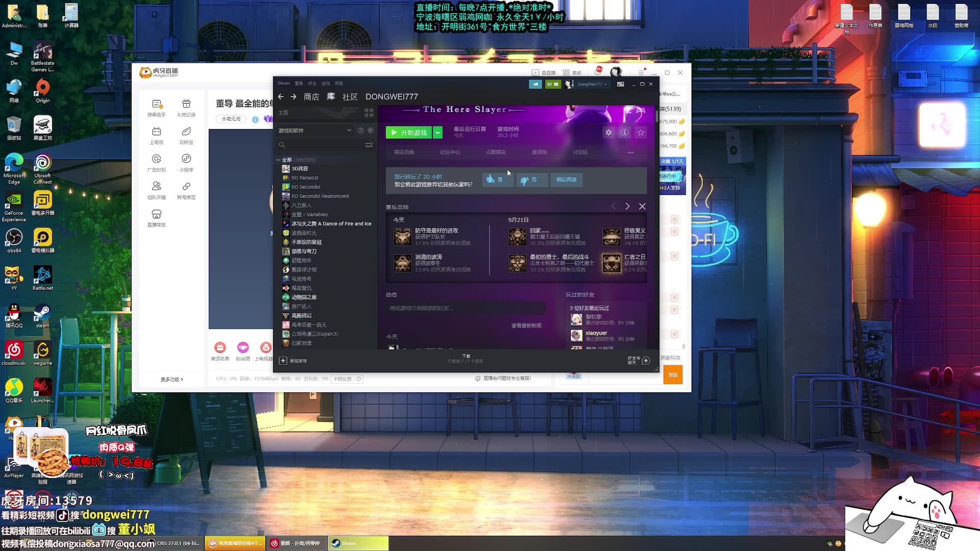Open the 社区 tab in Steam
Screen dimensions: 980x551
click(350, 97)
